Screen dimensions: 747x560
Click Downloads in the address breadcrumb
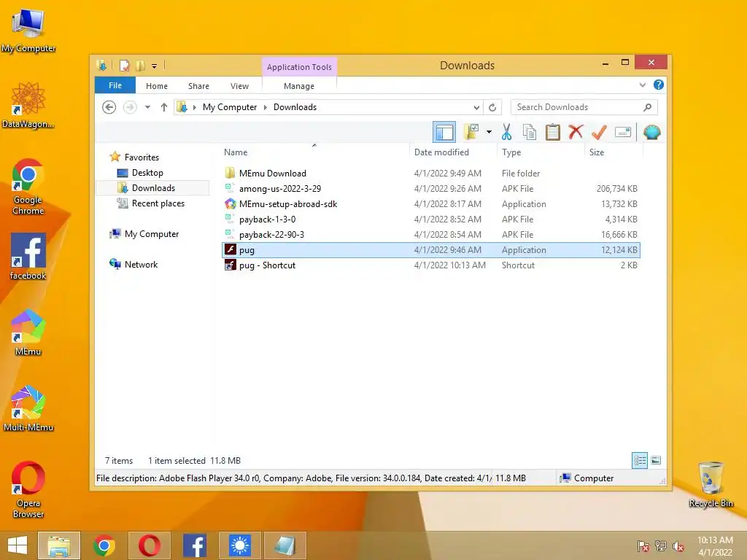click(295, 107)
